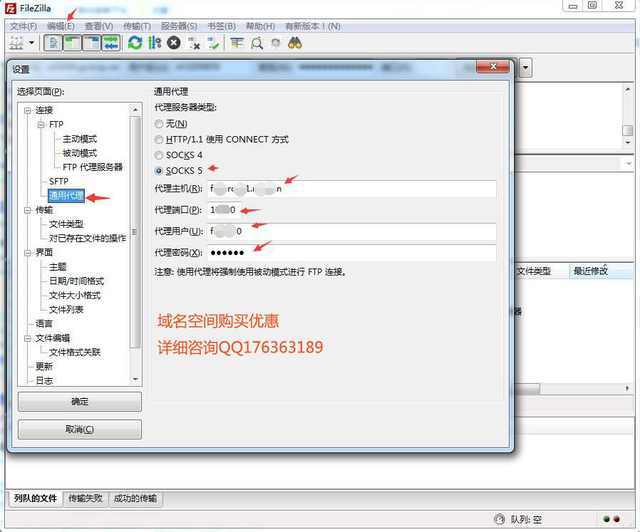Viewport: 640px width, 532px height.
Task: Close the 设置 dialog with red X
Action: pyautogui.click(x=493, y=67)
